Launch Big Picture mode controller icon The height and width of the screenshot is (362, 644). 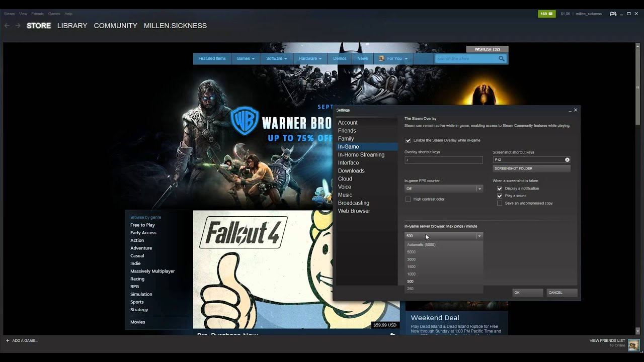[x=613, y=14]
